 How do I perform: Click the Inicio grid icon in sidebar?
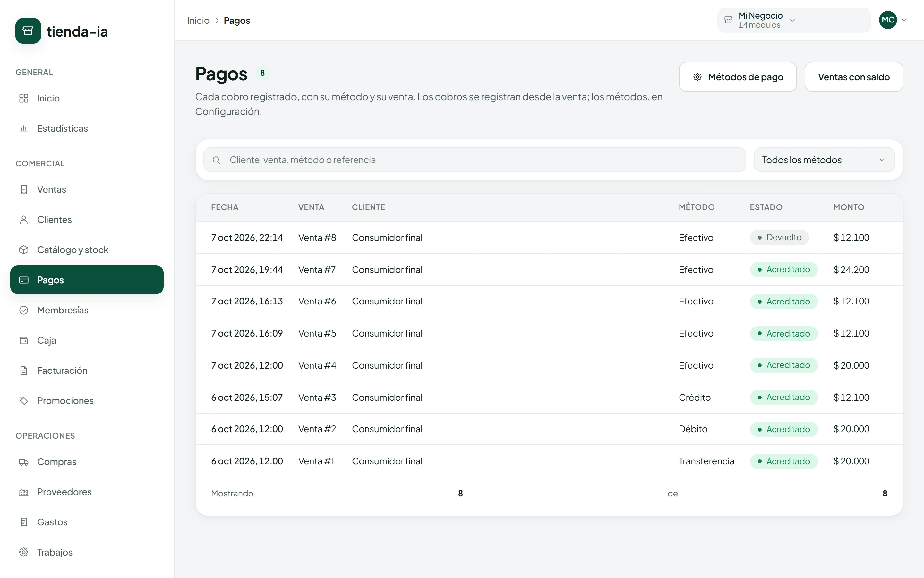pyautogui.click(x=24, y=98)
